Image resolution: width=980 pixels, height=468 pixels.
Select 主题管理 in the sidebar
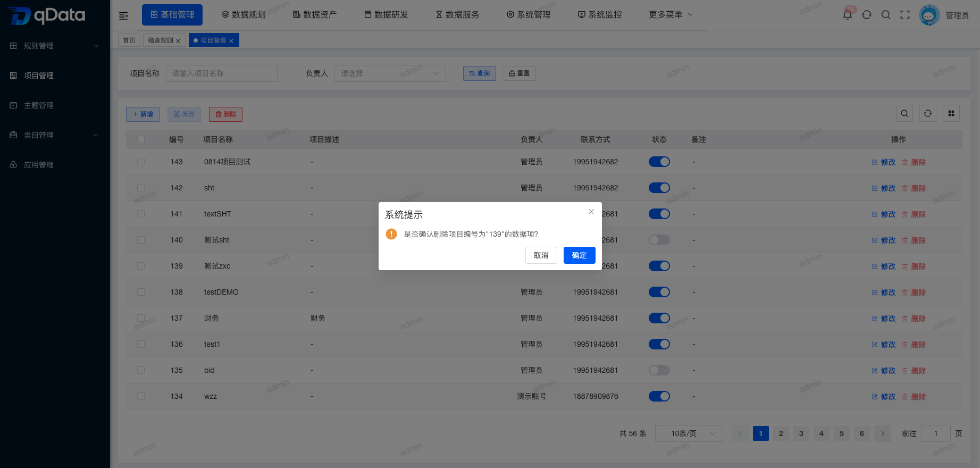click(x=55, y=105)
